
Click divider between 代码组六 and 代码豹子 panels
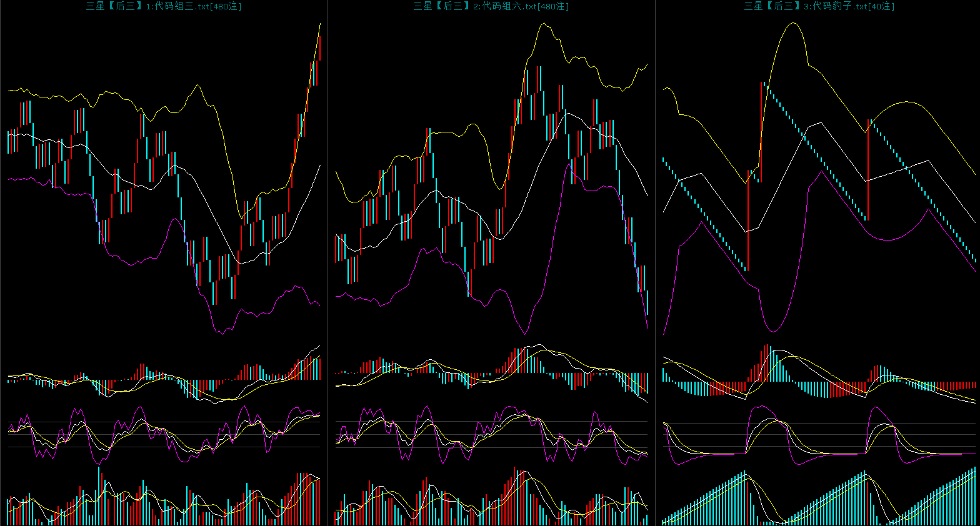pyautogui.click(x=655, y=262)
